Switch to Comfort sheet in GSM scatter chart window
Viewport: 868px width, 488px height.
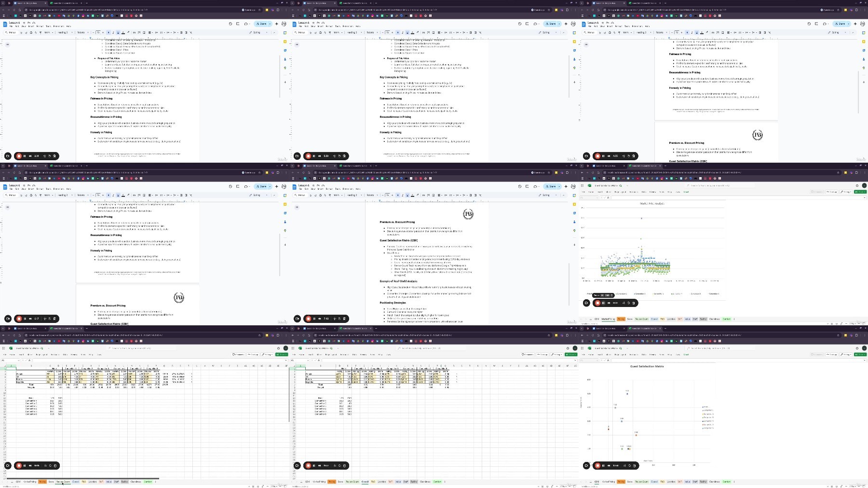point(727,481)
